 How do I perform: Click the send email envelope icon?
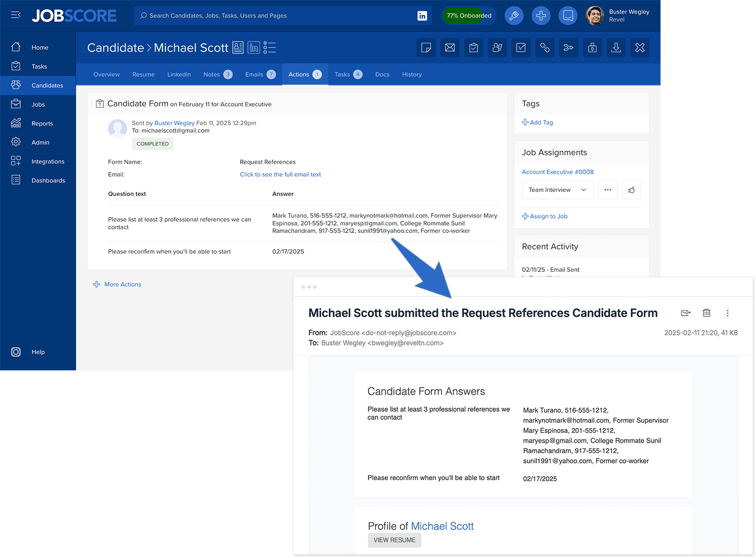click(x=450, y=48)
